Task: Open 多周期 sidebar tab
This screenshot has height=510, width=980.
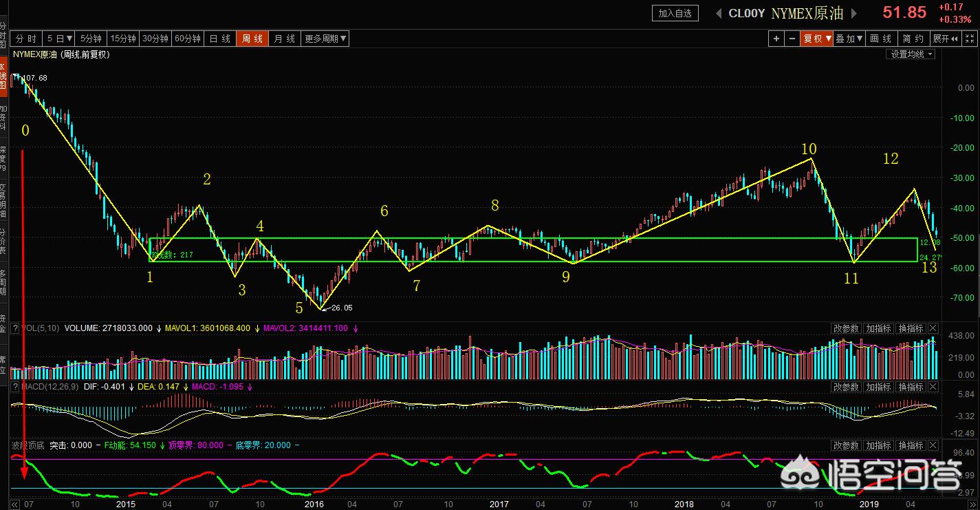Action: [x=3, y=284]
